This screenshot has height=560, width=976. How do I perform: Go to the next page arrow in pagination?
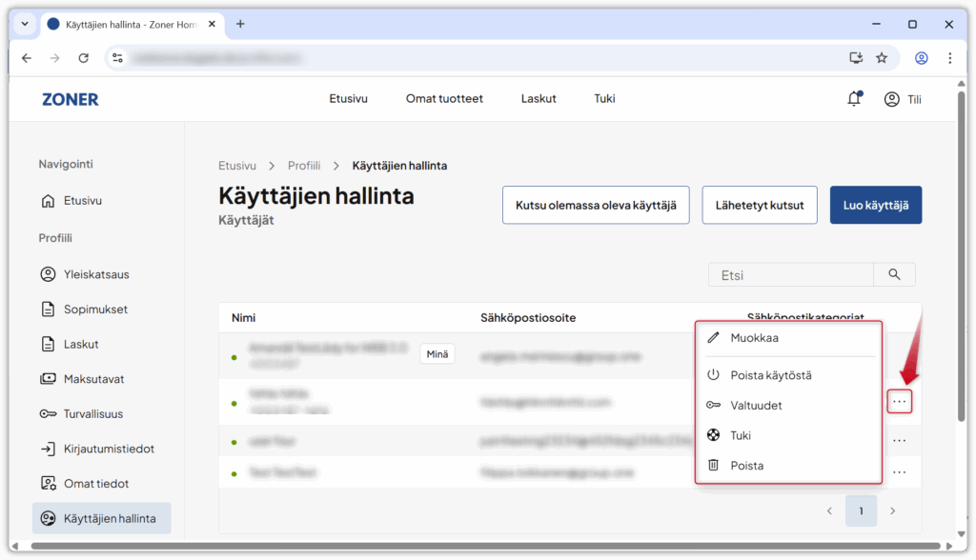click(892, 511)
